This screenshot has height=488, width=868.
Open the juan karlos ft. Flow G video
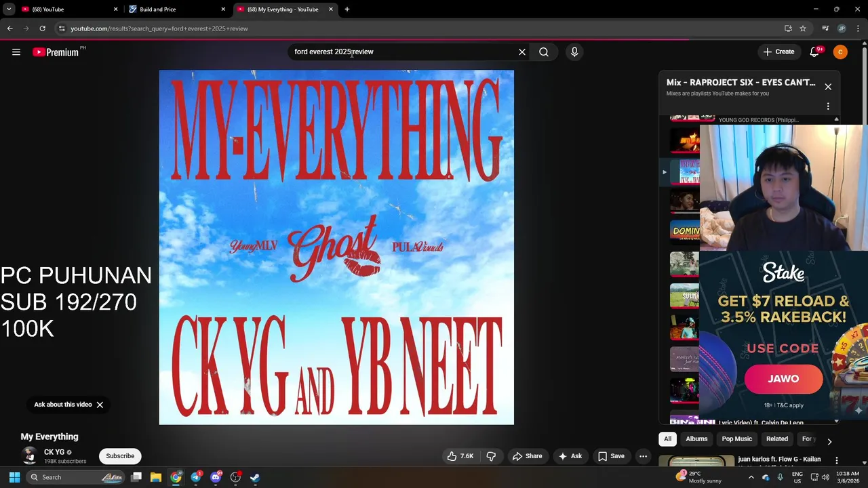tap(779, 460)
